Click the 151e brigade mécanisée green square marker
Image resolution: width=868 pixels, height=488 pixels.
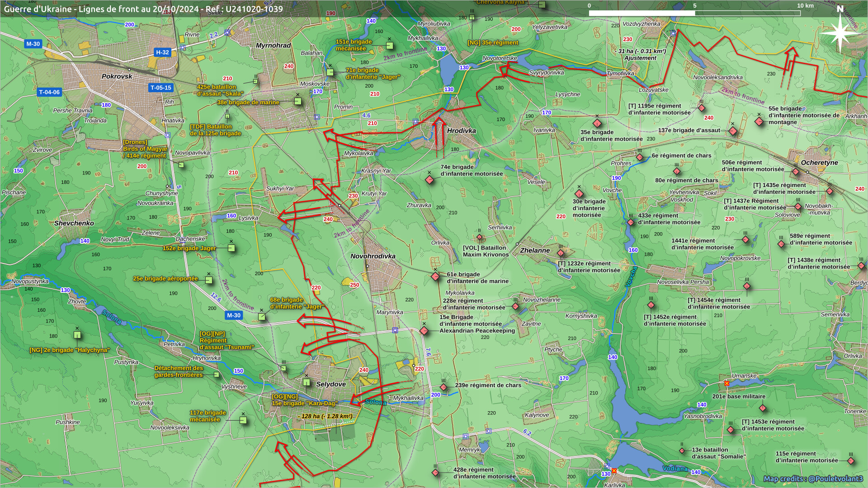coord(389,46)
